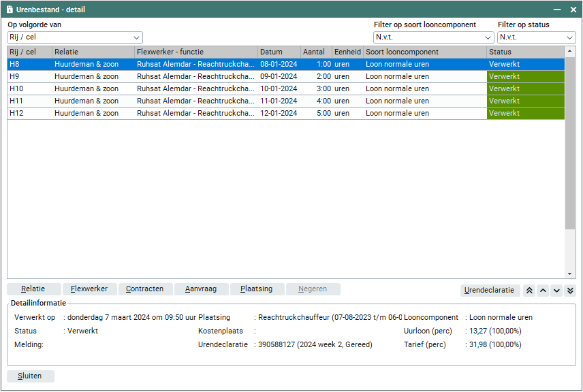Expand the 'Filter op soort looncomponent' dropdown
This screenshot has width=583, height=392.
433,37
